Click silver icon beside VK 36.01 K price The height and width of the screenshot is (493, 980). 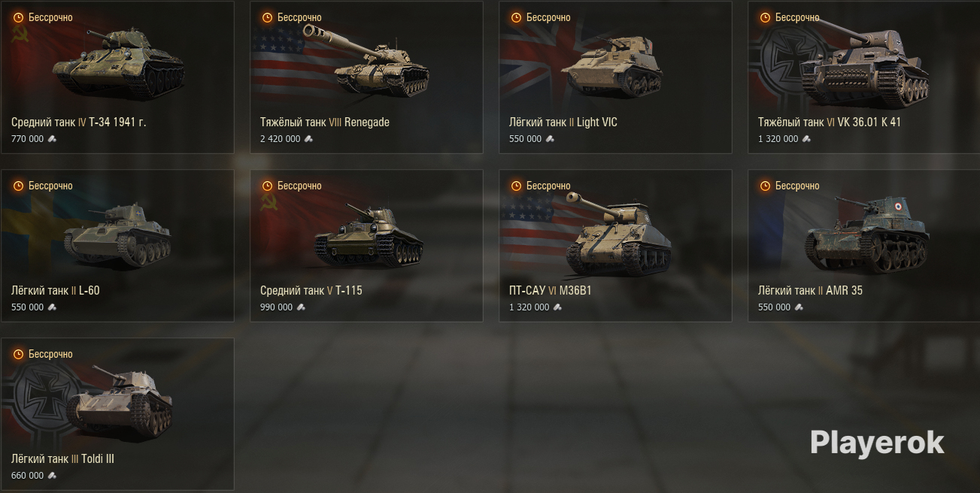point(806,139)
